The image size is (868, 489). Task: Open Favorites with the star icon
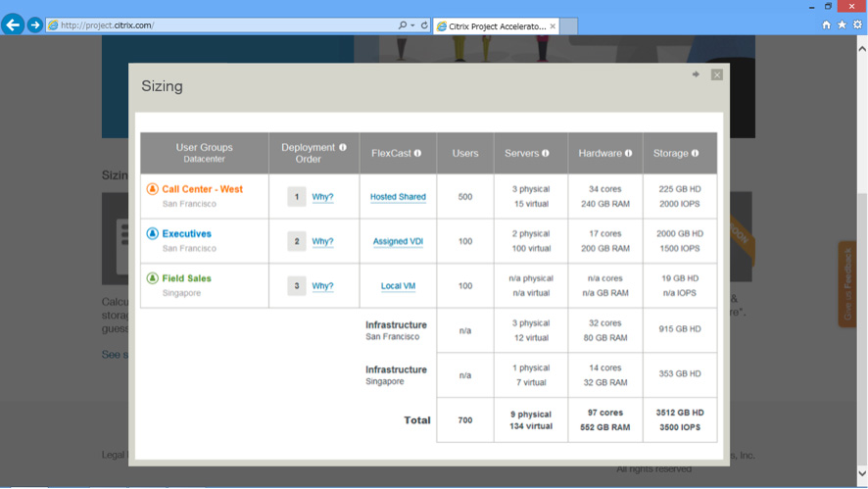(x=842, y=24)
